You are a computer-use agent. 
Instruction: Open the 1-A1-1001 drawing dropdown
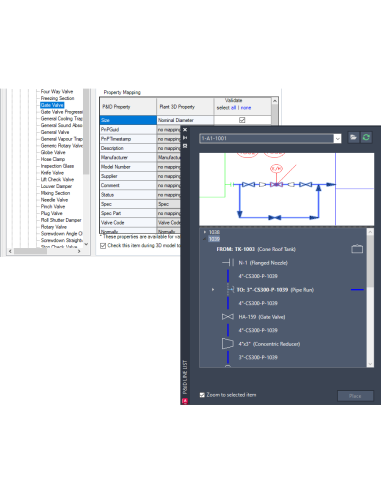(337, 138)
